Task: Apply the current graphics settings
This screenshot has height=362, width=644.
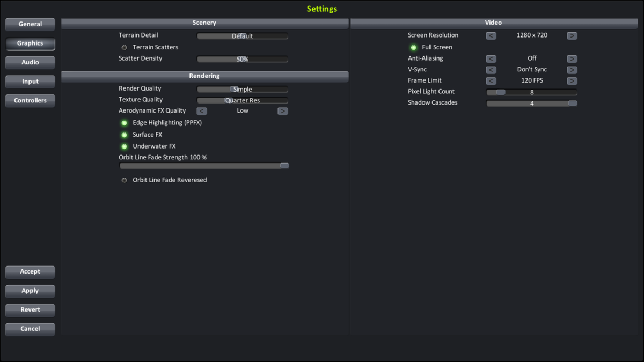Action: 30,291
